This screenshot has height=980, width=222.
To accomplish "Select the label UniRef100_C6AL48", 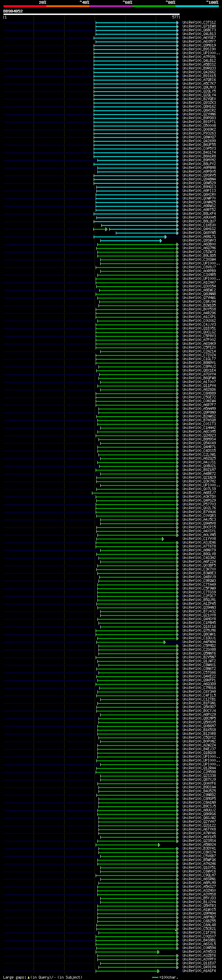I will [x=199, y=925].
